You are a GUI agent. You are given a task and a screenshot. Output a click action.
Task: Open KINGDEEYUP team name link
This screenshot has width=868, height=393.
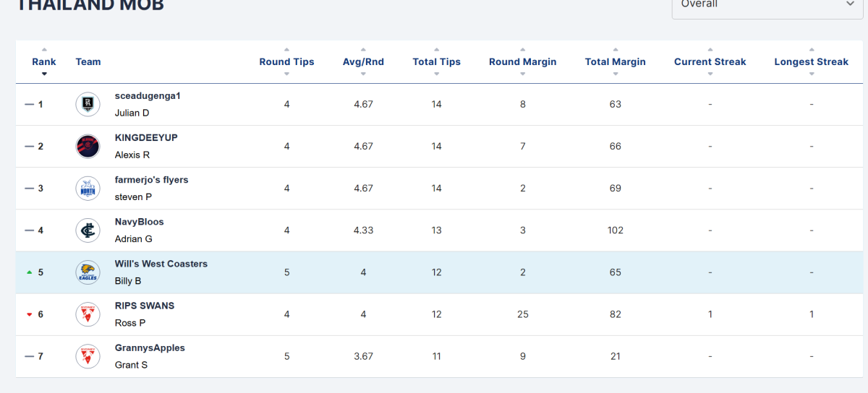[x=145, y=138]
